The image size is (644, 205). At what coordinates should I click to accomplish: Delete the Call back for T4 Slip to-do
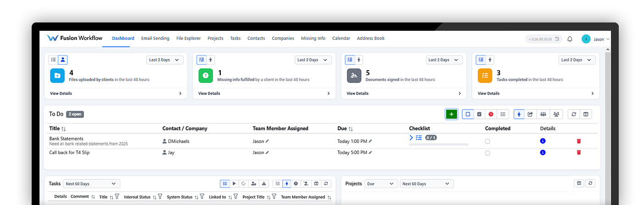[578, 152]
